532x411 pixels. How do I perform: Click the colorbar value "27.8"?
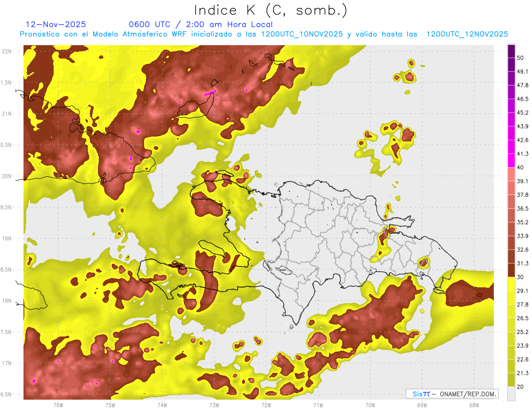pos(522,305)
